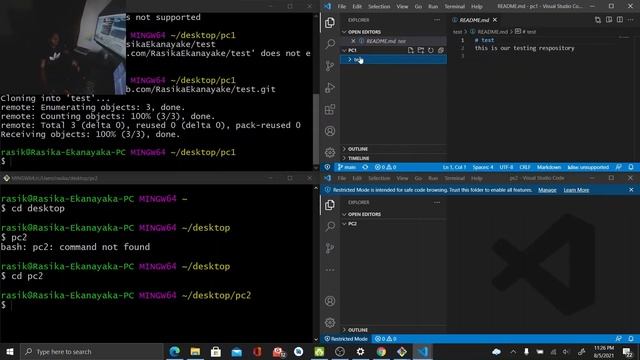Screen dimensions: 640x360
Task: Open Accounts icon in pc2 VS Code activity bar
Action: (330, 301)
